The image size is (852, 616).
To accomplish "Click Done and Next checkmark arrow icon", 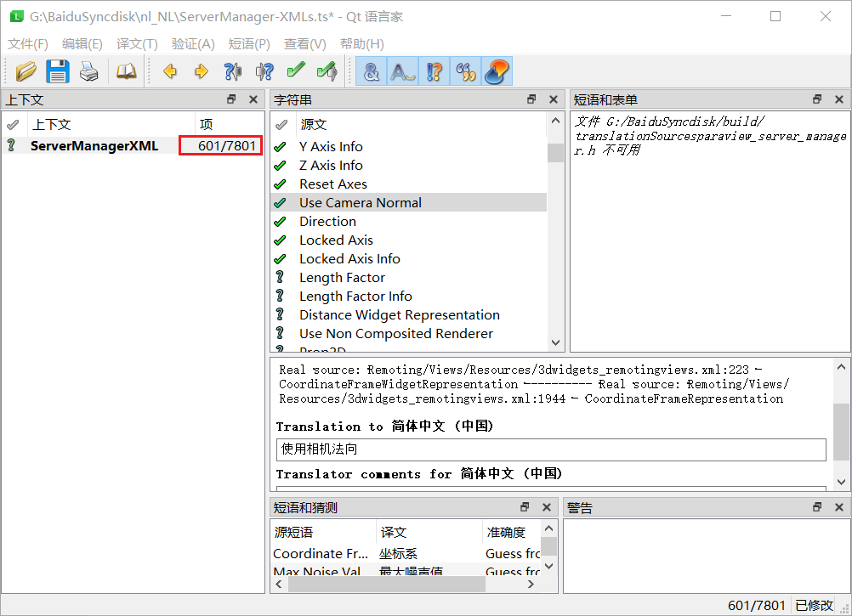I will tap(326, 71).
